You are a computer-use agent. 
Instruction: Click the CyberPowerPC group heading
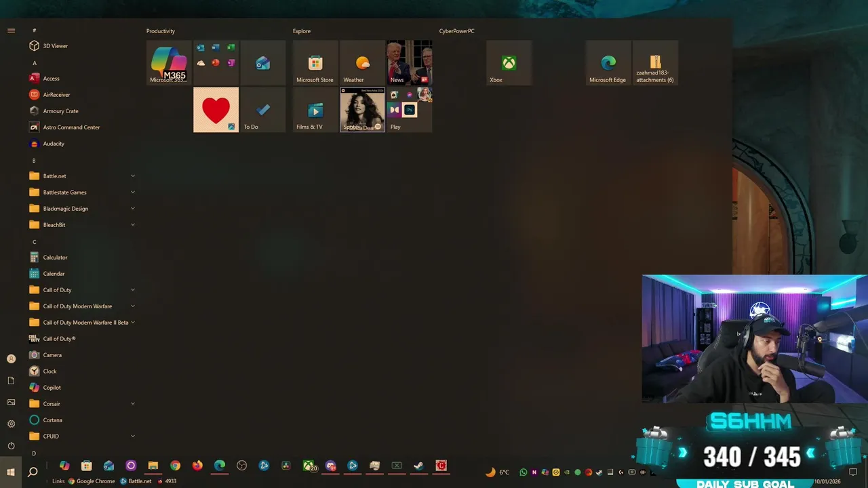click(456, 31)
